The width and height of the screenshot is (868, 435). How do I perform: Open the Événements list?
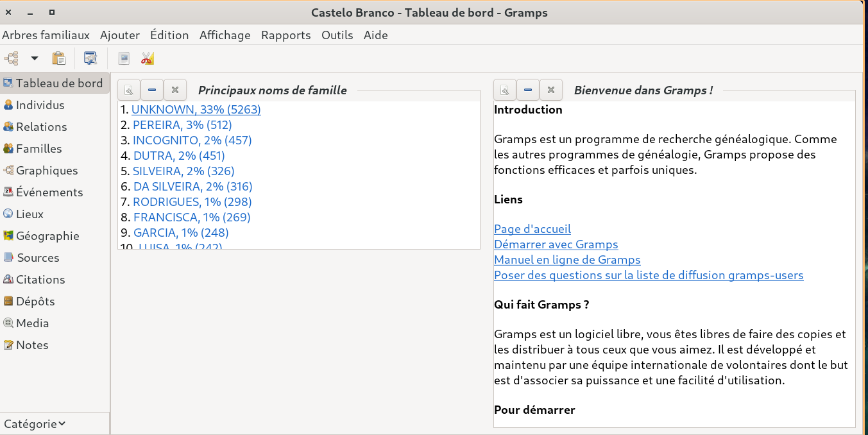[43, 192]
